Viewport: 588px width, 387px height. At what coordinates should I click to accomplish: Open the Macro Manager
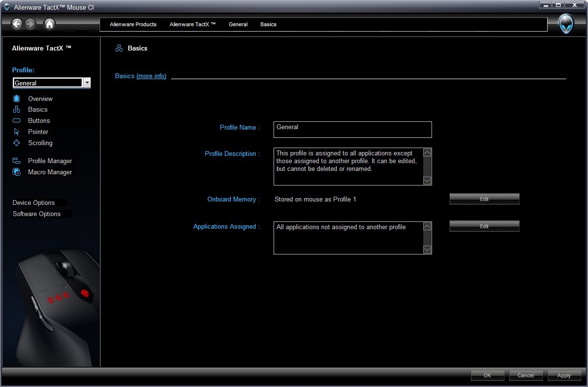(50, 172)
